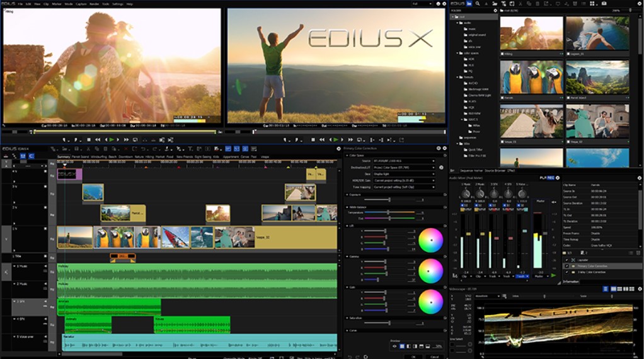Click the Search icon in the Bin toolbar

coord(478,3)
